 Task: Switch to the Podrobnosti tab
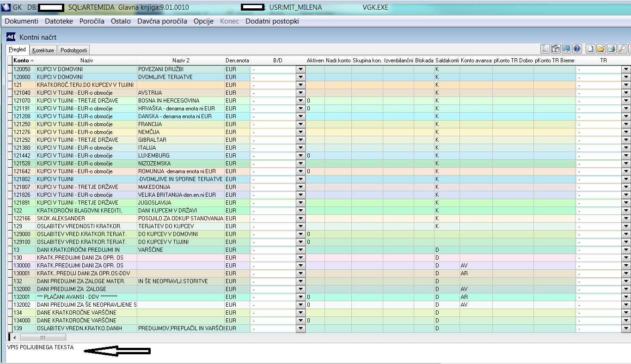pos(73,50)
